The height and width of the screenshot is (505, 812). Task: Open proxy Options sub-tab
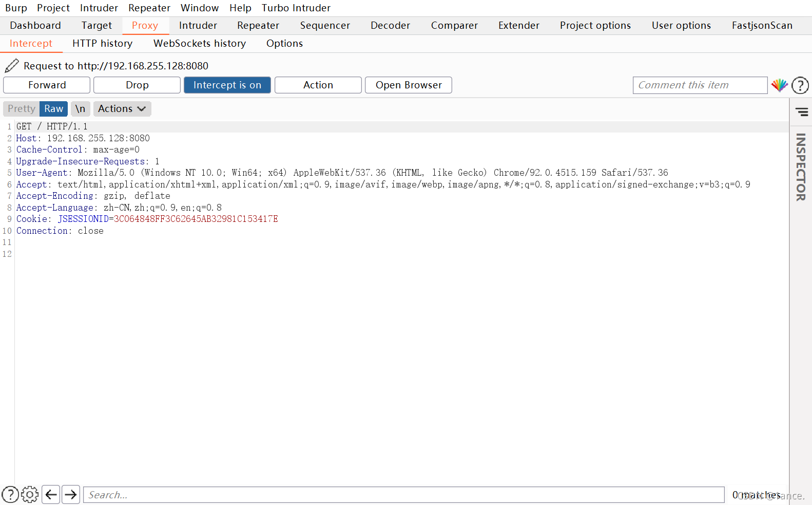point(284,44)
